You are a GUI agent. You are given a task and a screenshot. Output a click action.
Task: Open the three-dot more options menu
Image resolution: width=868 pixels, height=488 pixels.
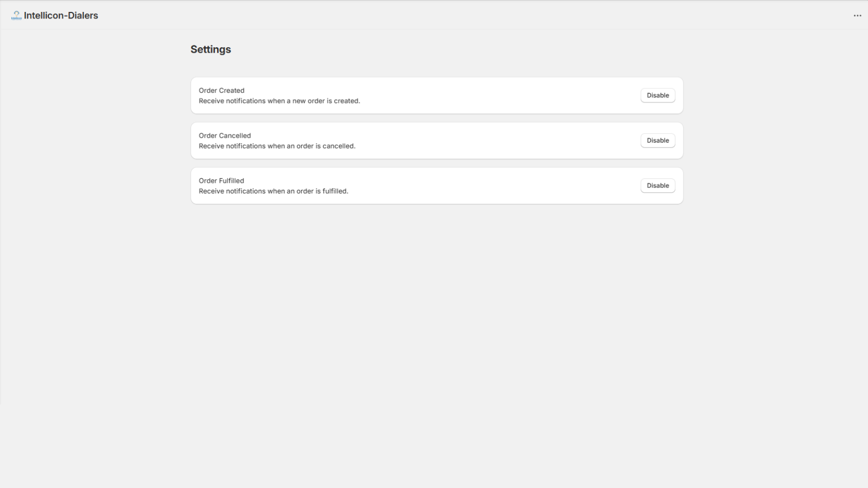(857, 15)
